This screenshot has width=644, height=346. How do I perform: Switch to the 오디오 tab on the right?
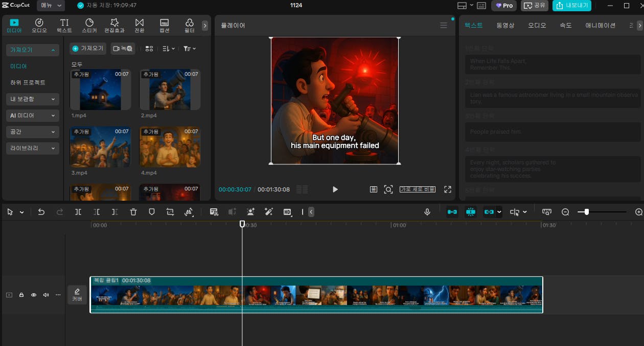coord(537,25)
